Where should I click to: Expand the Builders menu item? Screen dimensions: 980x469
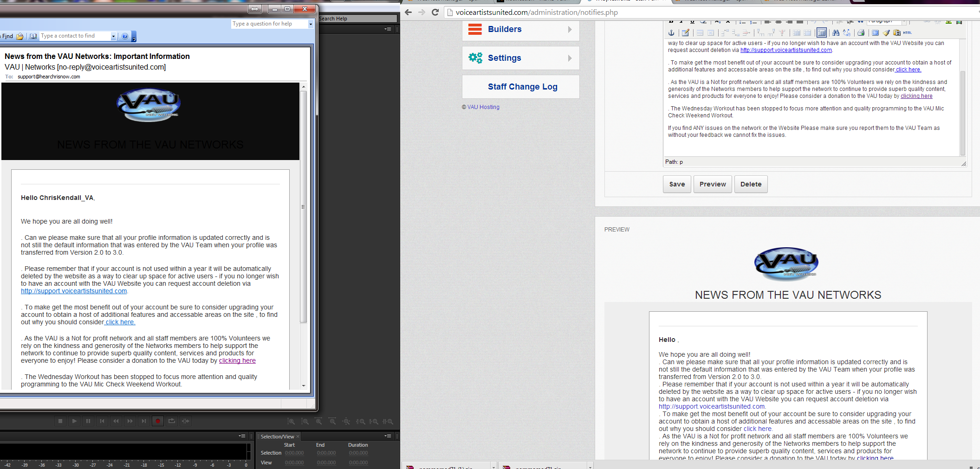pyautogui.click(x=520, y=30)
